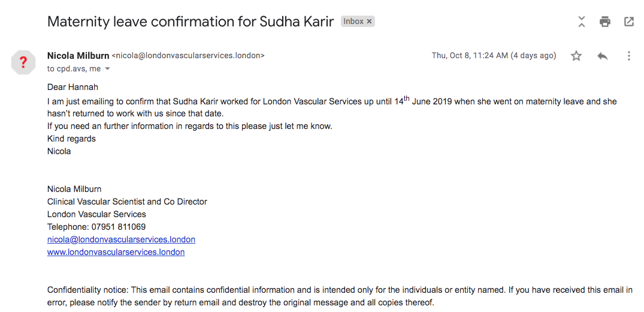Click the sender name Nicola Milburn
The image size is (644, 312).
click(x=78, y=56)
